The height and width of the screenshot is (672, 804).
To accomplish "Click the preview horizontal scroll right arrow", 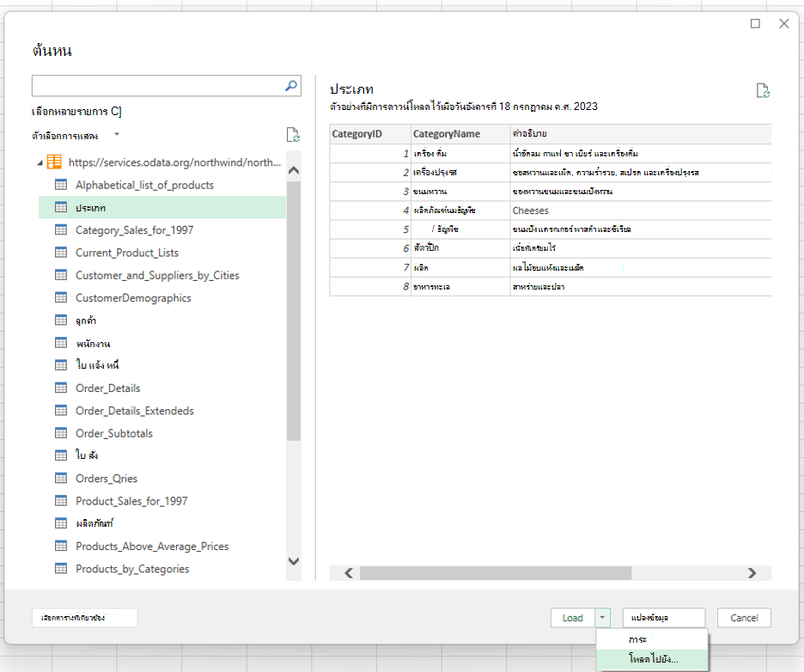I will [x=752, y=573].
